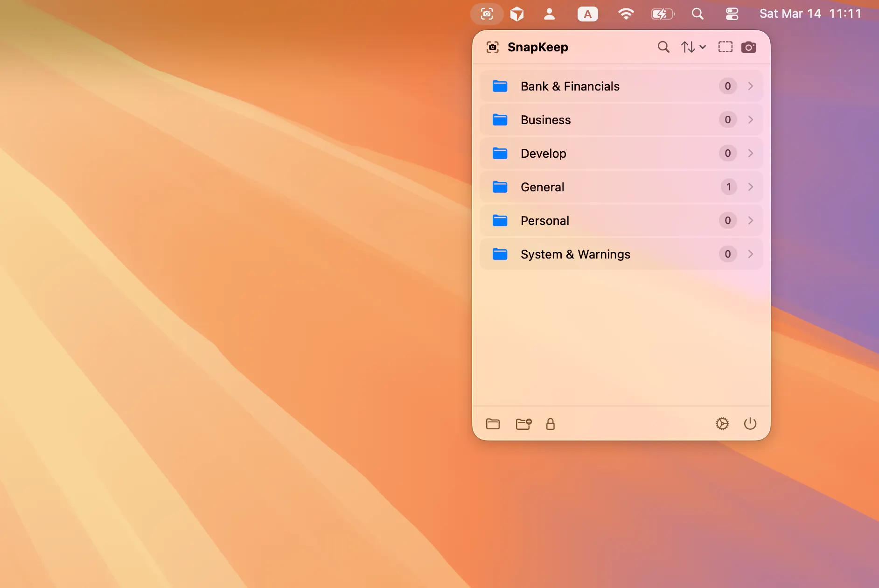Open macOS Control Center

tap(732, 14)
